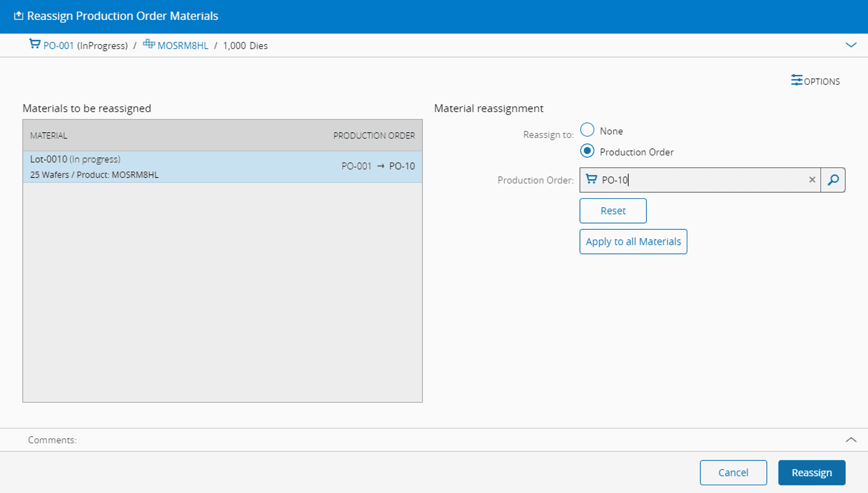Open the PO-001 breadcrumb link
The width and height of the screenshot is (868, 493).
(58, 46)
